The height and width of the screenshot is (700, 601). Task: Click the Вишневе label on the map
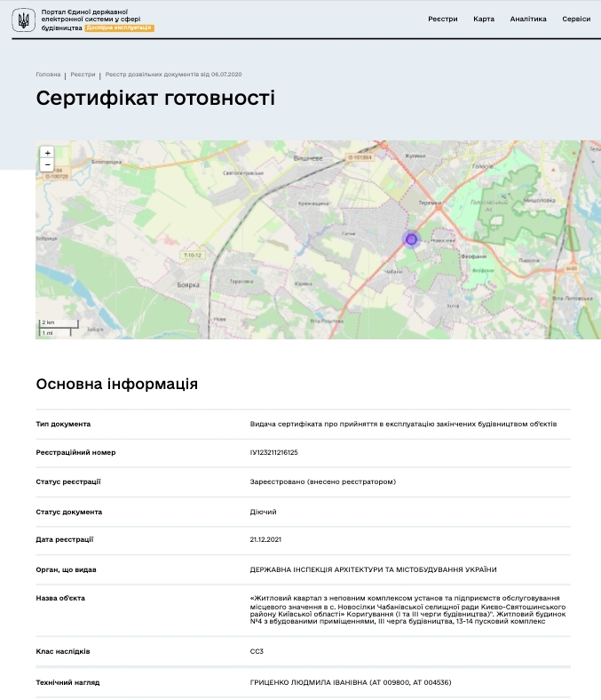point(308,158)
